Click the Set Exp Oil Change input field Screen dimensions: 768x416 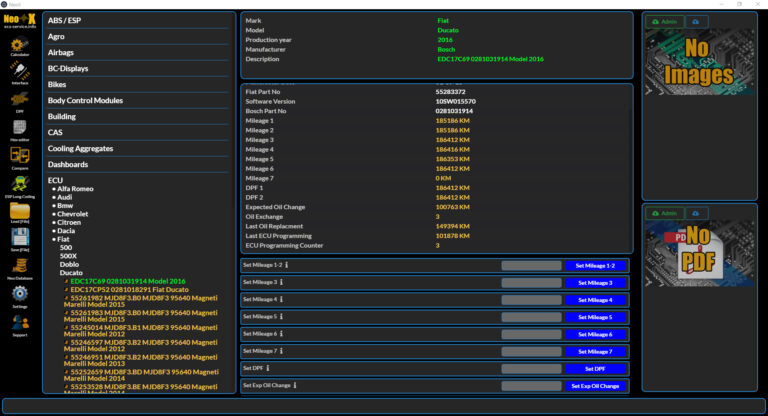[530, 385]
